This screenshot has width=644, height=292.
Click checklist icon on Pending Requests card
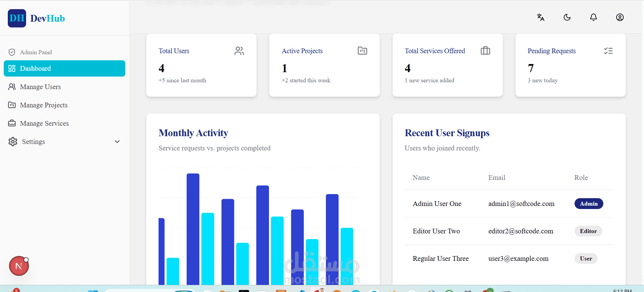[x=608, y=51]
